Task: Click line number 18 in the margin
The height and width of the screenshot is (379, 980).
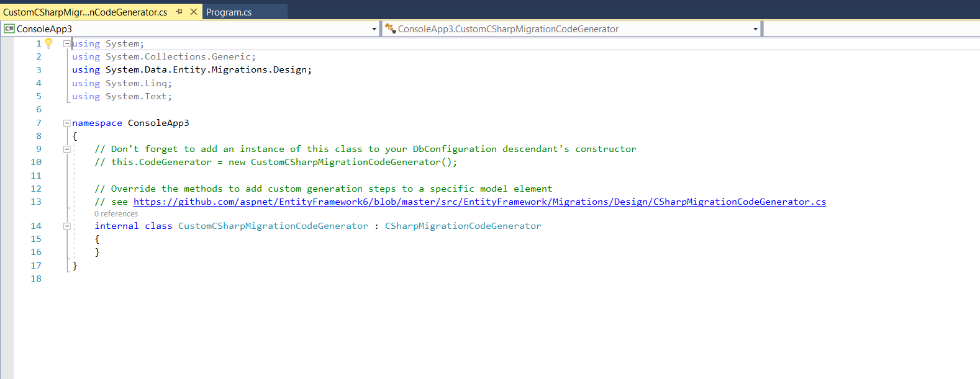Action: click(x=36, y=279)
